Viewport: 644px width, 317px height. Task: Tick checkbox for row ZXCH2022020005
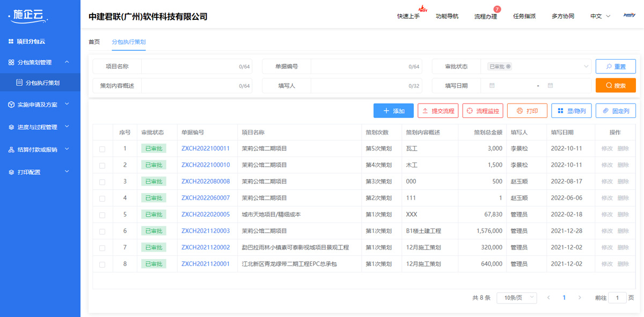103,215
